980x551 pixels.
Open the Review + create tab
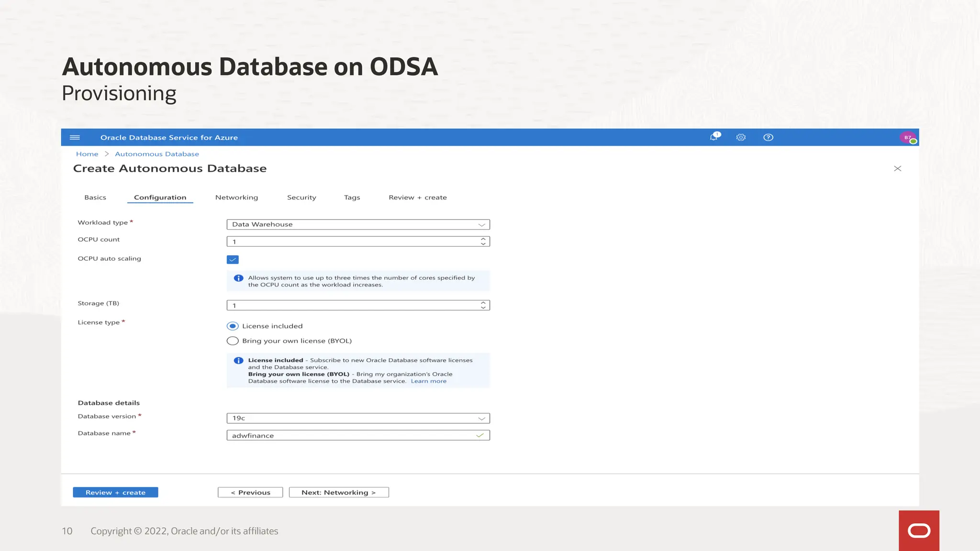418,198
